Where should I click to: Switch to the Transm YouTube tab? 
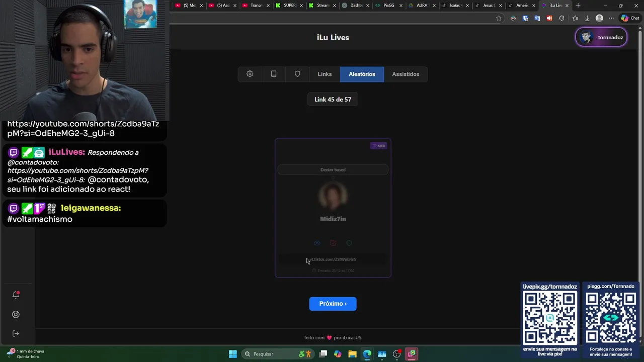[257, 6]
